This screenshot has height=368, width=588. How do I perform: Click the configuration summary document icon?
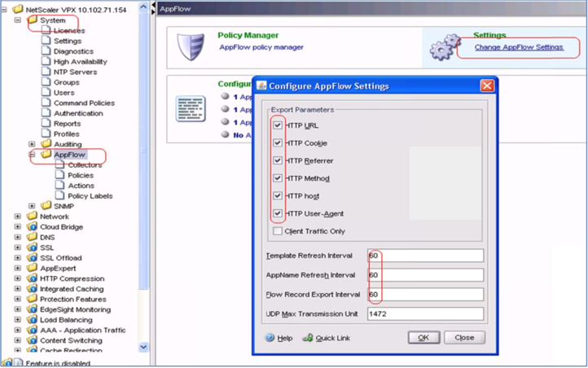coord(191,108)
